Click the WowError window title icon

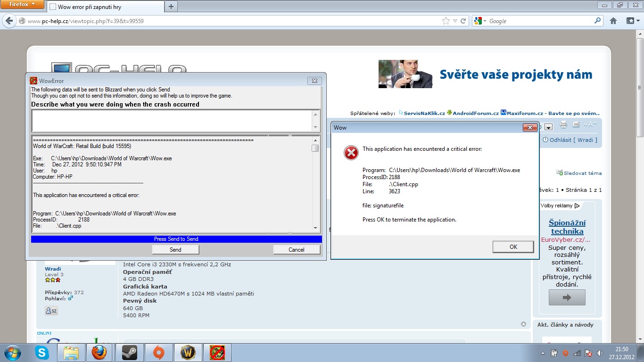point(33,81)
